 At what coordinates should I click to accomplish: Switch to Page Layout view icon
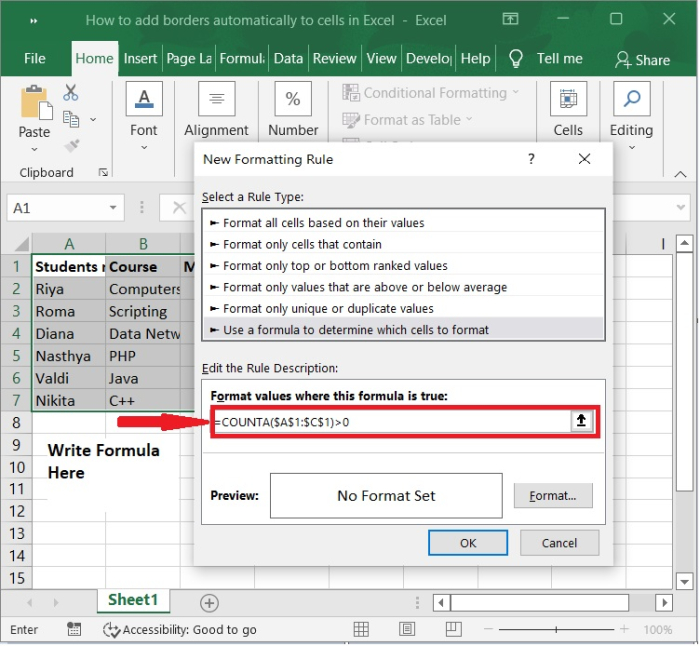pyautogui.click(x=407, y=630)
